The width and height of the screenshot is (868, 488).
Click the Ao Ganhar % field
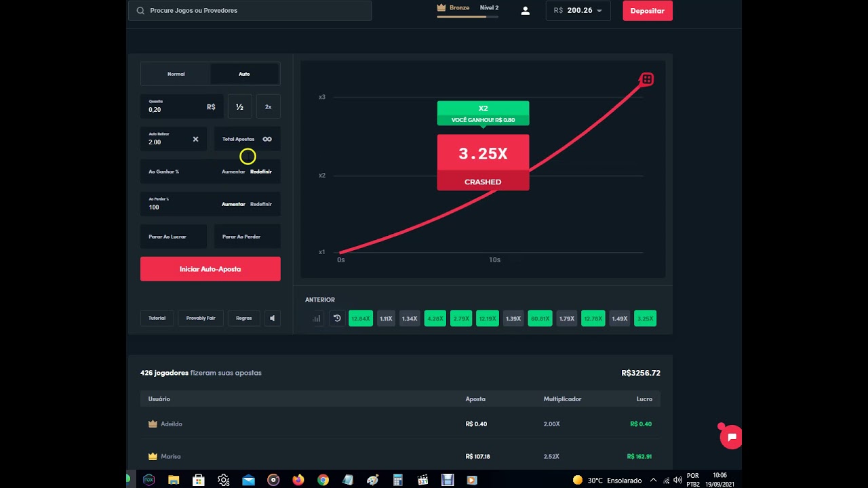tap(210, 171)
